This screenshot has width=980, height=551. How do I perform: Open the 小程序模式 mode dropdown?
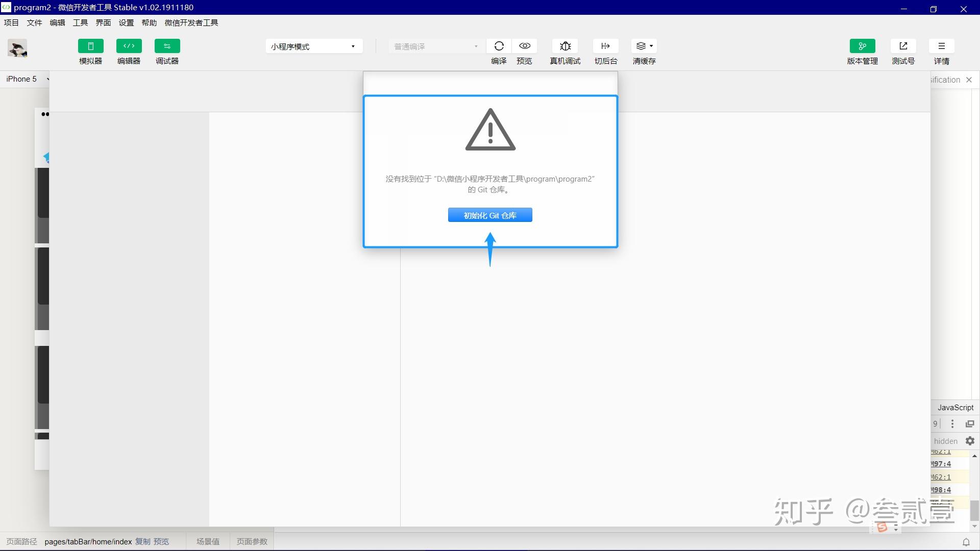point(314,46)
